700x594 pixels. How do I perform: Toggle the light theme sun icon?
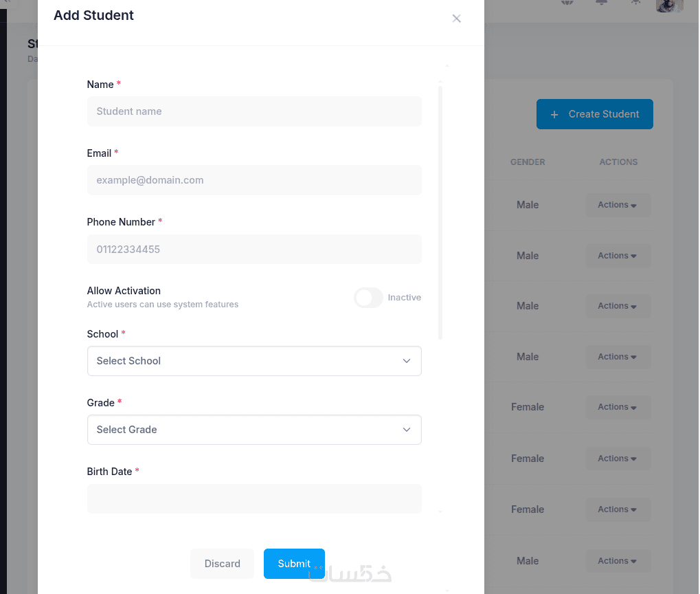[636, 2]
